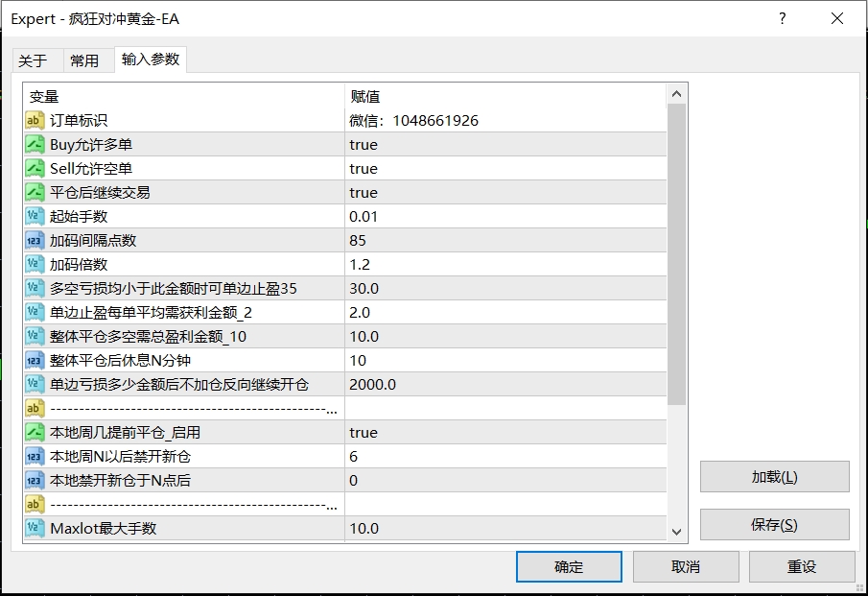
Task: Switch to the 常用 tab
Action: click(82, 60)
